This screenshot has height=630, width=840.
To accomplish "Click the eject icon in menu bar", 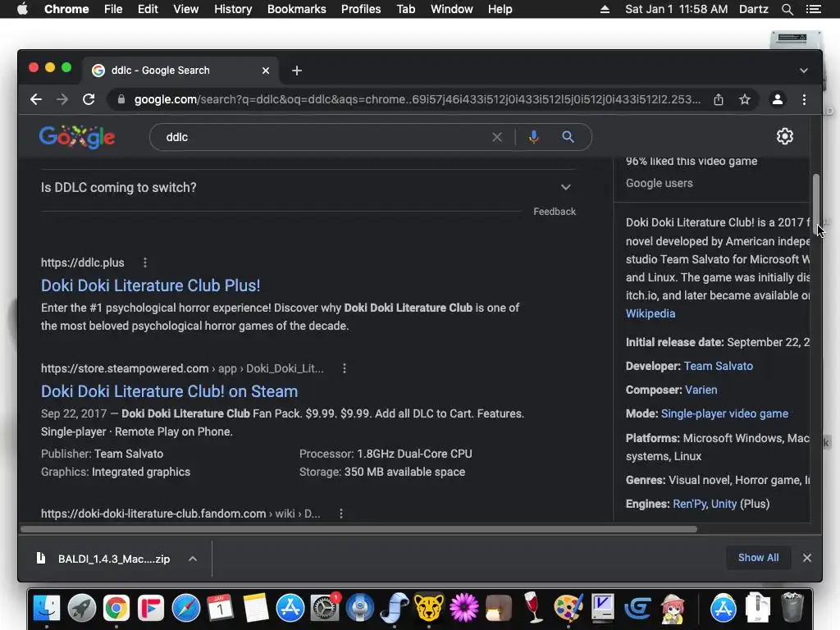I will click(x=605, y=9).
